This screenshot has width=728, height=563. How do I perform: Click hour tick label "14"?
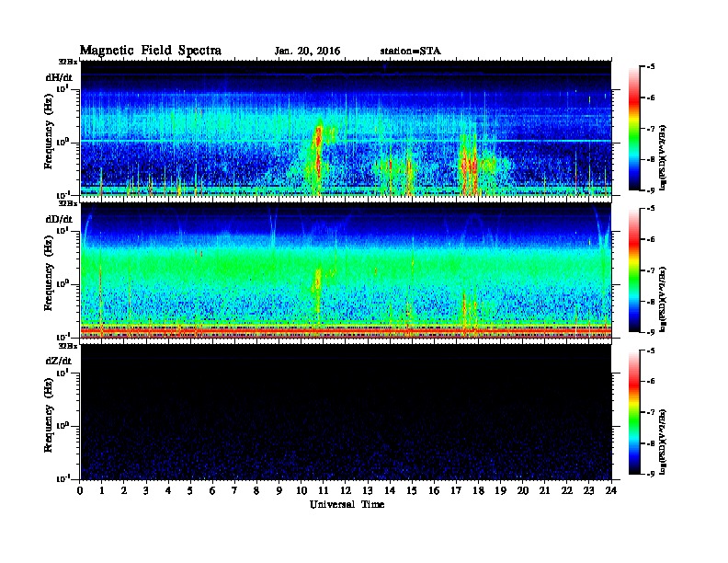390,490
